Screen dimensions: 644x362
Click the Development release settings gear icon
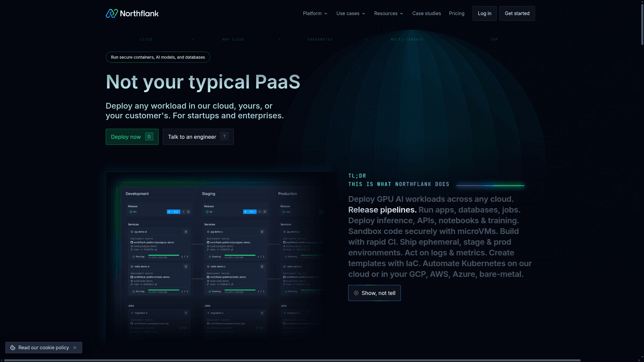pos(189,212)
